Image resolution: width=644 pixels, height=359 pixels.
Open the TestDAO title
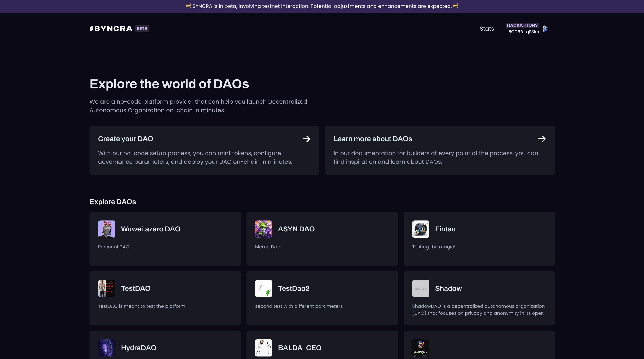136,288
